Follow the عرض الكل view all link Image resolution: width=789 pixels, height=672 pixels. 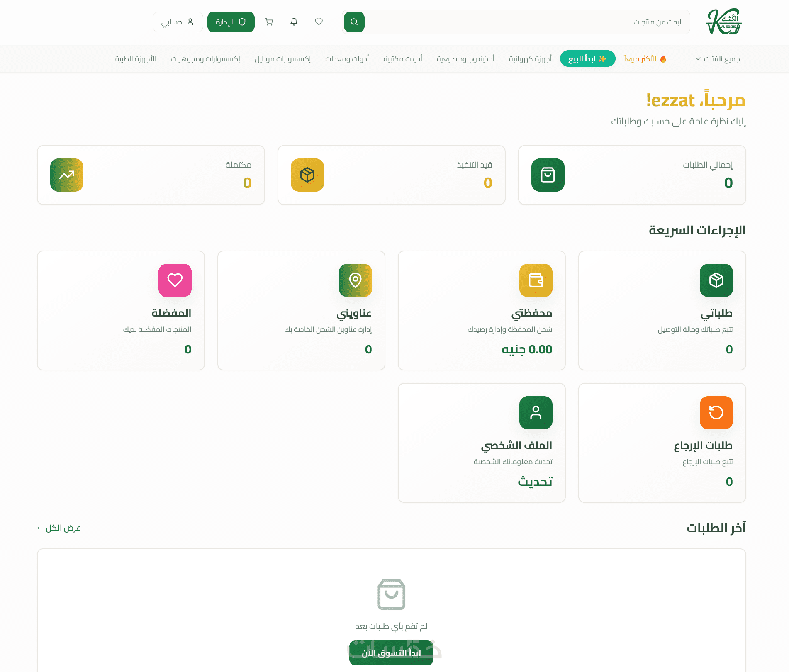coord(59,528)
